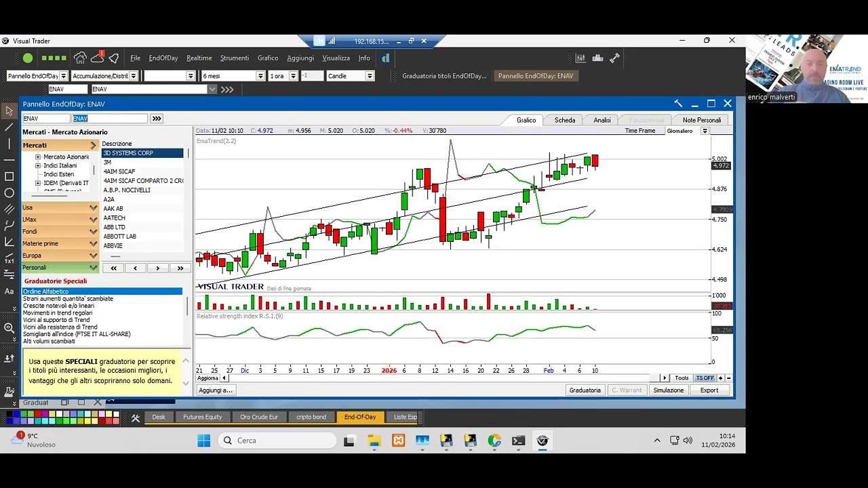Expand the Fondi market section

60,231
